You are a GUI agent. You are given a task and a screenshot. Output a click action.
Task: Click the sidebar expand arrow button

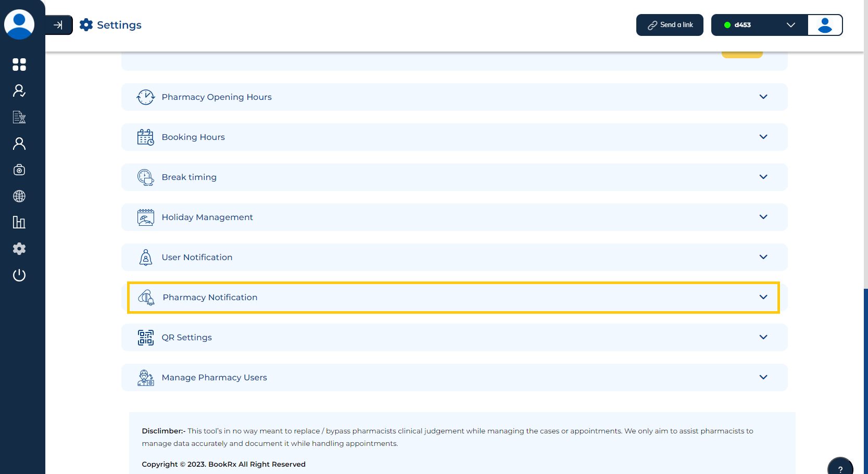(58, 25)
